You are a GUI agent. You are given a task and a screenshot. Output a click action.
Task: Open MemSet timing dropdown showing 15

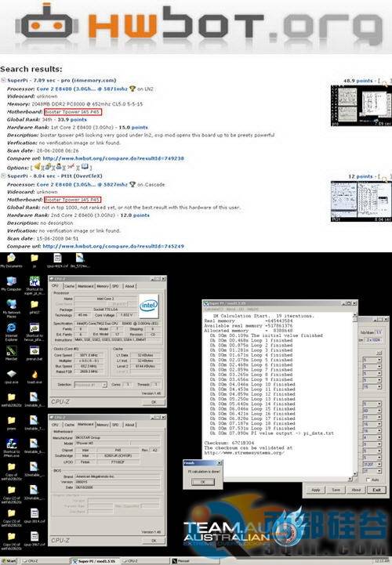tap(372, 386)
